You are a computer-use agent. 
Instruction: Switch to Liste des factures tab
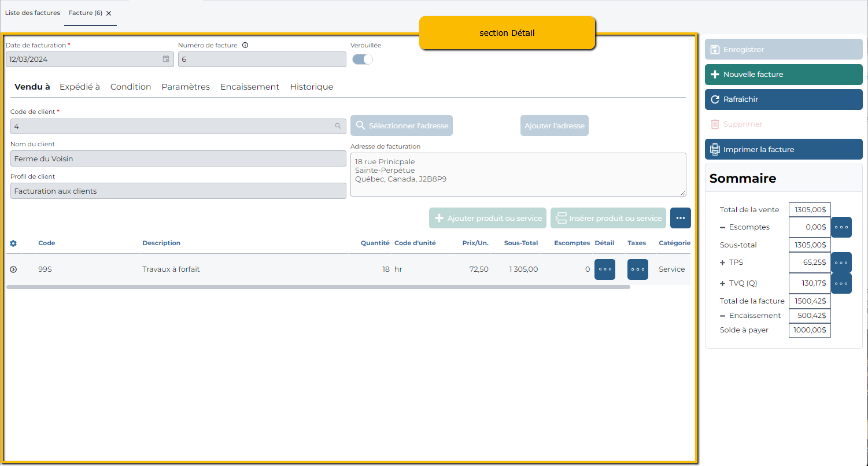pos(32,13)
